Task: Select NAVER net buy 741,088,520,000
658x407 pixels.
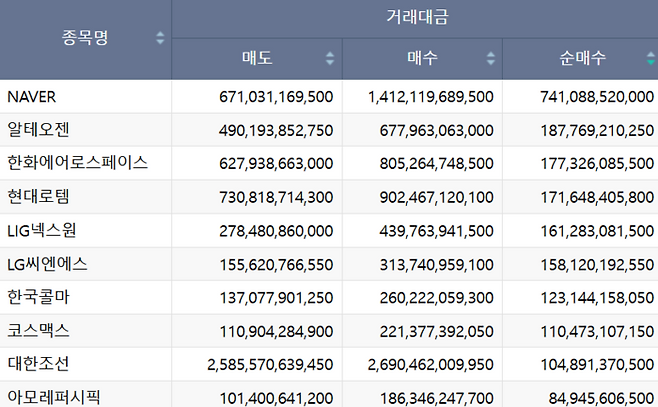Action: coord(597,97)
